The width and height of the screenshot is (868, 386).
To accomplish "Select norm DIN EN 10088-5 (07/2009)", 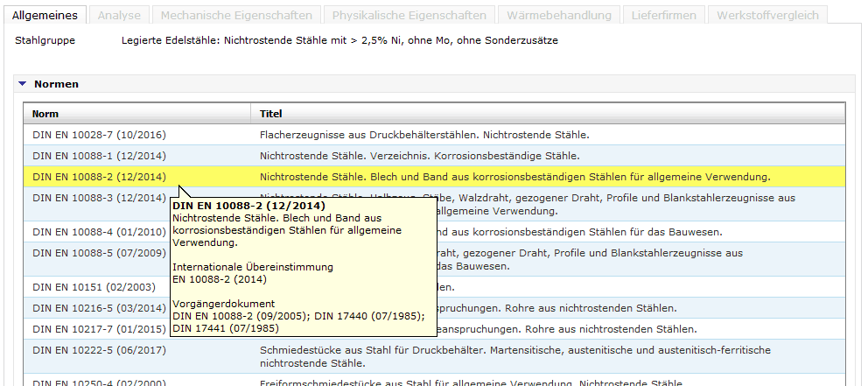I will pos(99,253).
